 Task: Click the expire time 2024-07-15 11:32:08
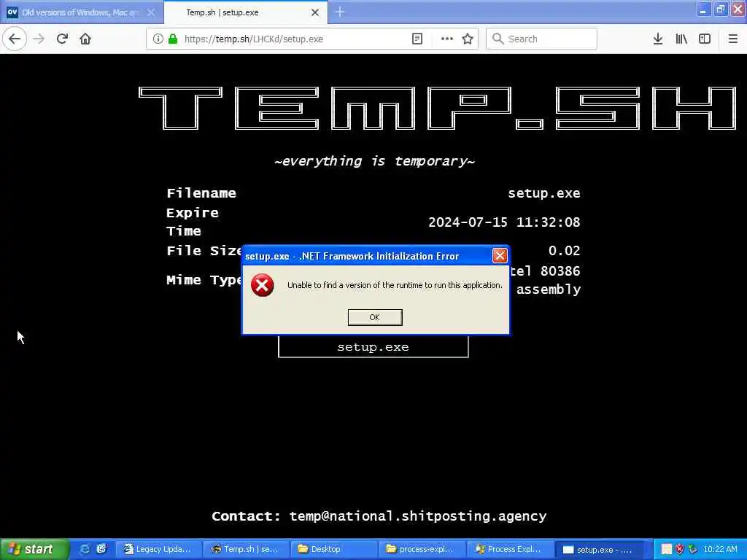coord(504,222)
